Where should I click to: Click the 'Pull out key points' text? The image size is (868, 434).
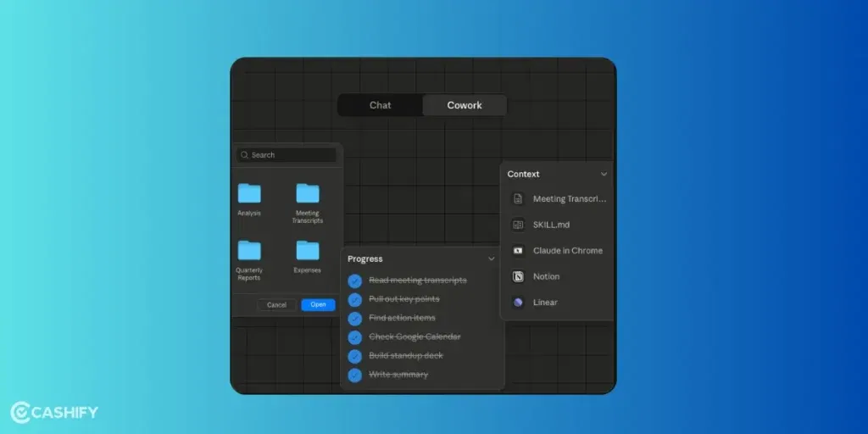(x=404, y=299)
